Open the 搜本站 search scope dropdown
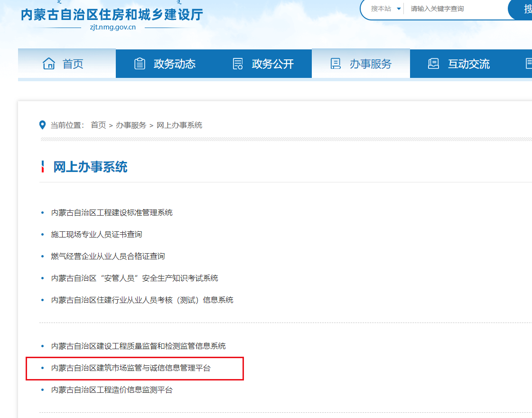 click(386, 9)
